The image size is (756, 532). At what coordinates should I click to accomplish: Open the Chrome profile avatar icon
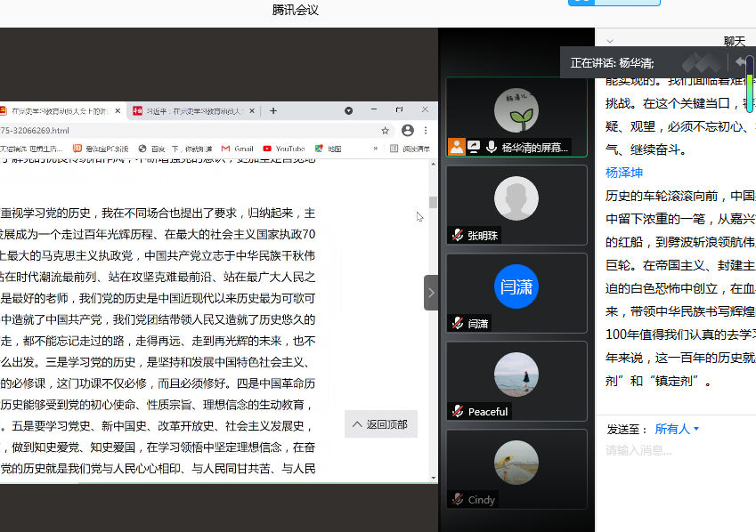[407, 130]
